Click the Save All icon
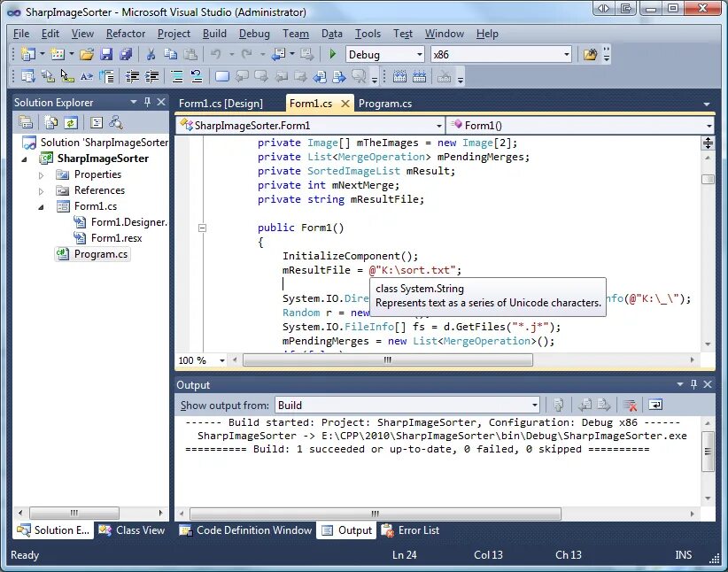Viewport: 728px width, 572px height. 126,54
